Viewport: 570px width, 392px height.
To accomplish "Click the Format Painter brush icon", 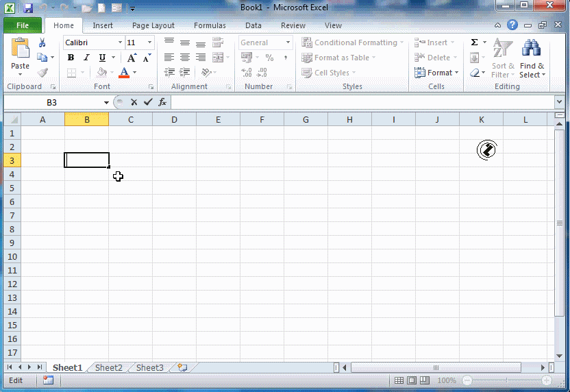I will (42, 73).
